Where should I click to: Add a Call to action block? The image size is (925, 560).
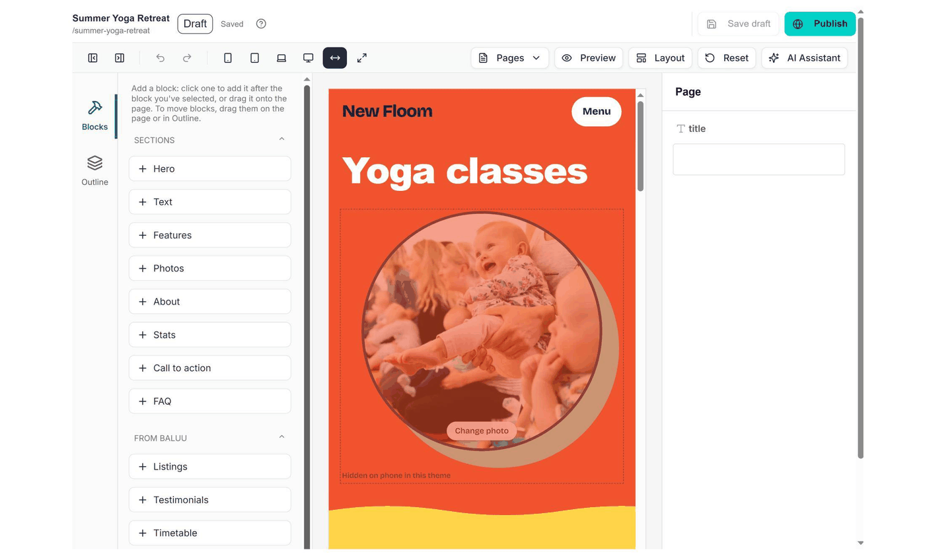click(x=210, y=368)
